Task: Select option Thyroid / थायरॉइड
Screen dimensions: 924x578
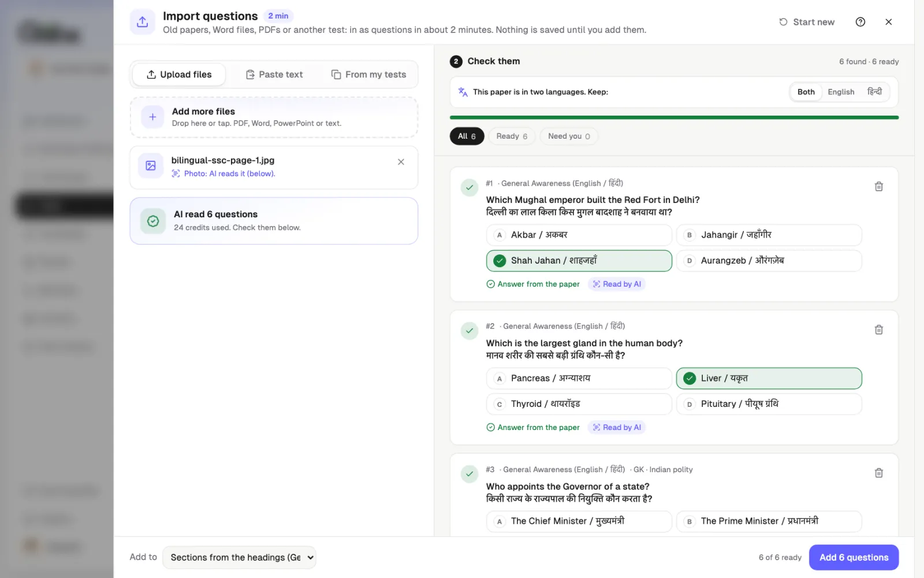Action: coord(579,404)
